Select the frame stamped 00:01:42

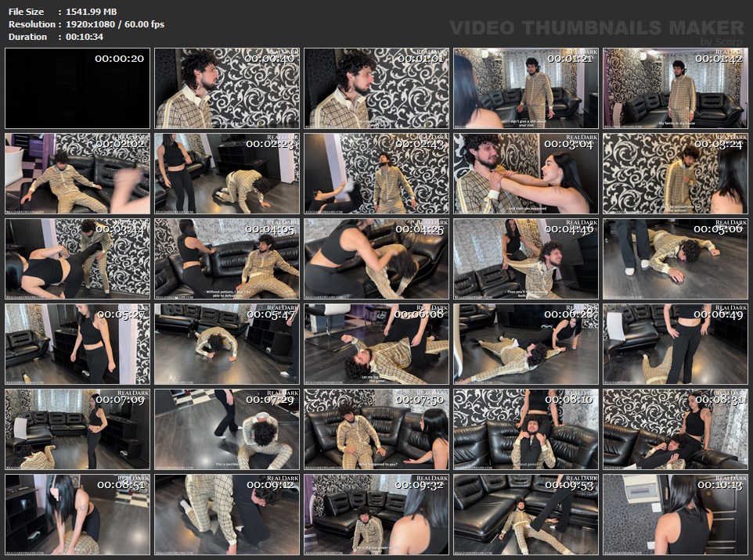675,88
